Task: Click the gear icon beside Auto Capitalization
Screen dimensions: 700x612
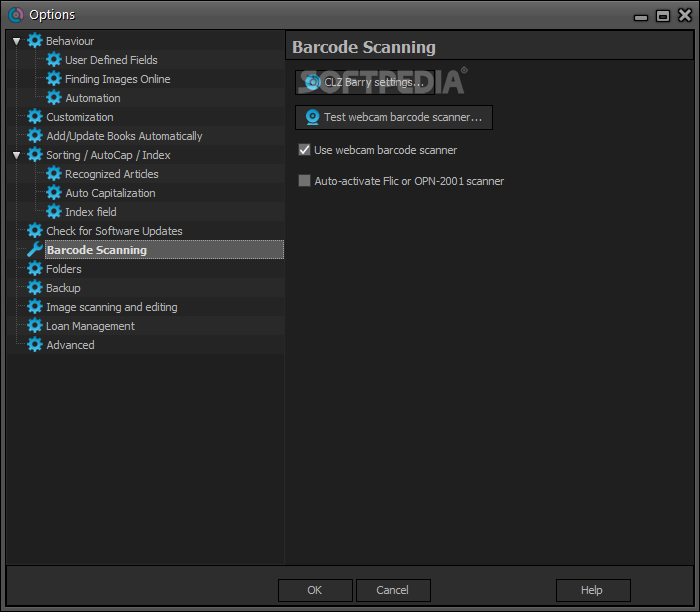Action: coord(54,193)
